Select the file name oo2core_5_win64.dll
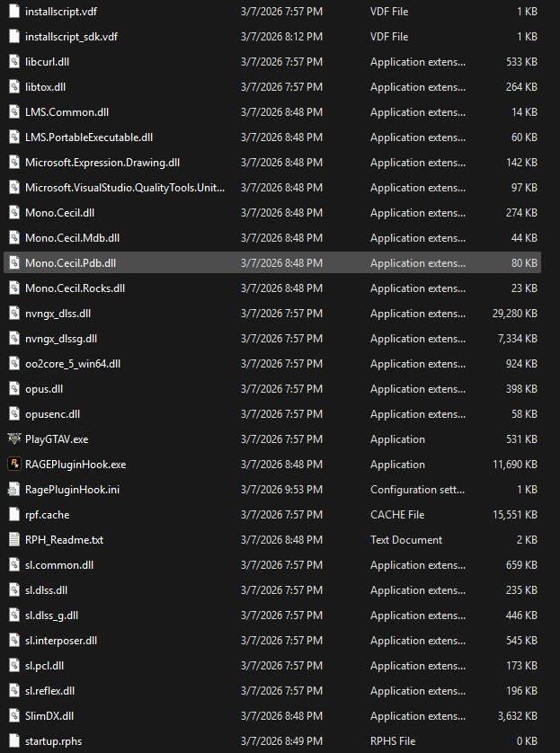Image resolution: width=560 pixels, height=753 pixels. [73, 364]
